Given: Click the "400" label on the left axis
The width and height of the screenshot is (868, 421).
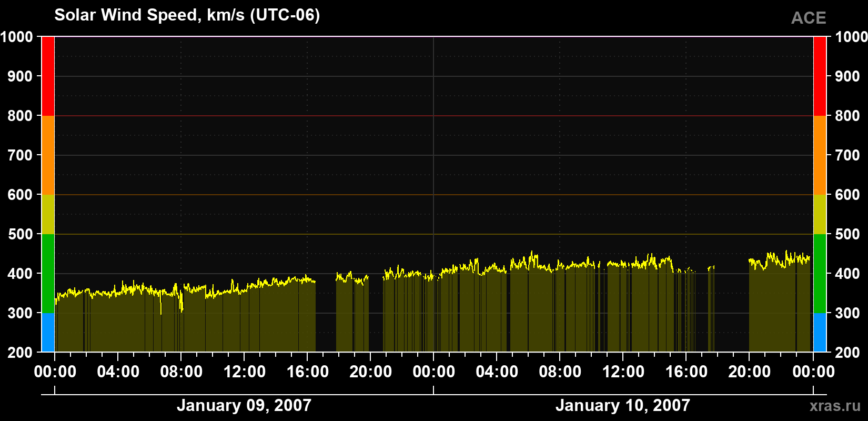Looking at the screenshot, I should [x=21, y=274].
